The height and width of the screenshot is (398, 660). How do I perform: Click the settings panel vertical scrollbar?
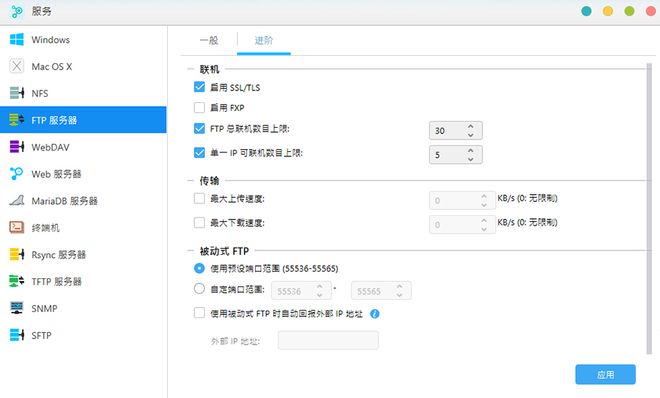(x=649, y=209)
